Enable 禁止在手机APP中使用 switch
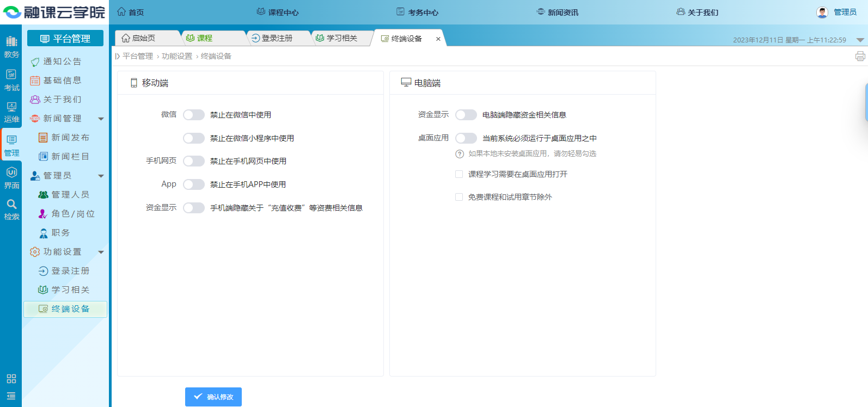 193,184
